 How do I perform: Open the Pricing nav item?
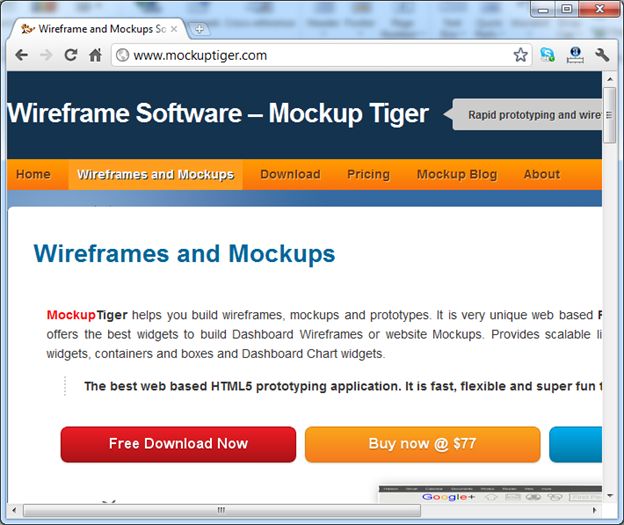369,174
